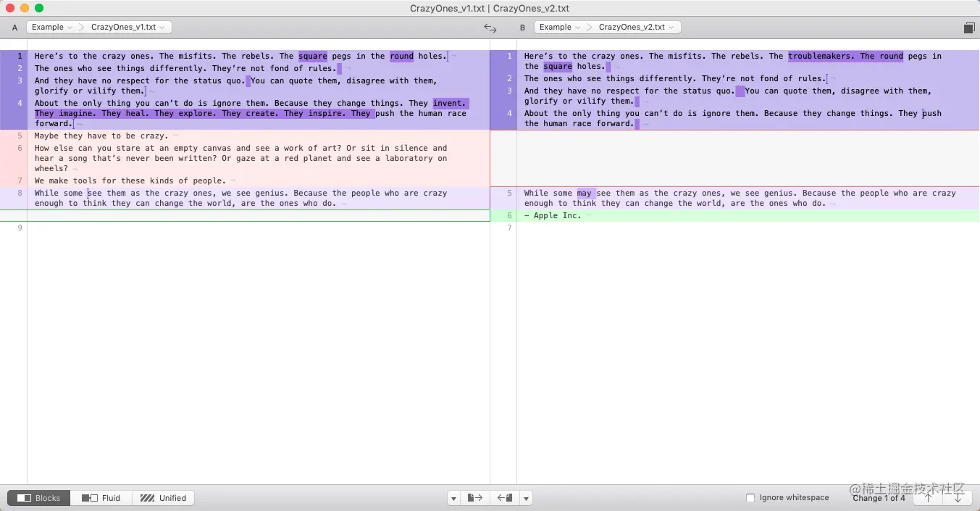Image resolution: width=980 pixels, height=511 pixels.
Task: Click the 'How else can you stare' paragraph
Action: click(x=240, y=159)
